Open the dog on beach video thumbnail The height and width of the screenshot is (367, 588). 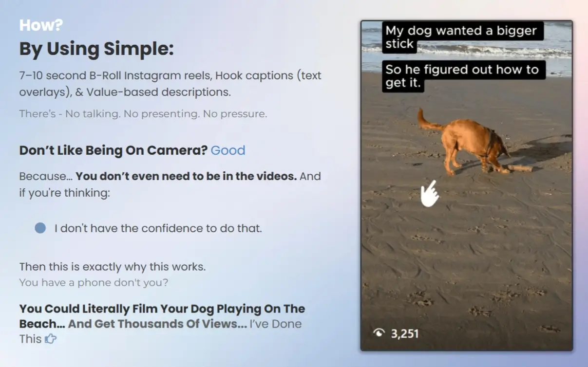click(x=466, y=185)
